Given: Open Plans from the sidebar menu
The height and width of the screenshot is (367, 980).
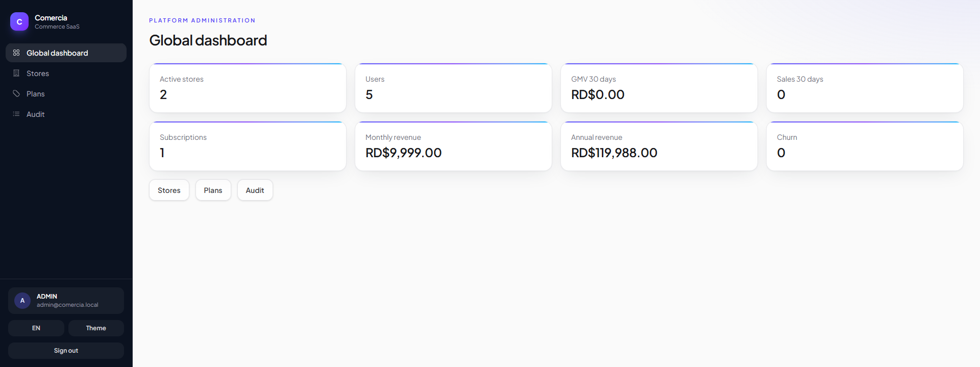Looking at the screenshot, I should (66, 94).
